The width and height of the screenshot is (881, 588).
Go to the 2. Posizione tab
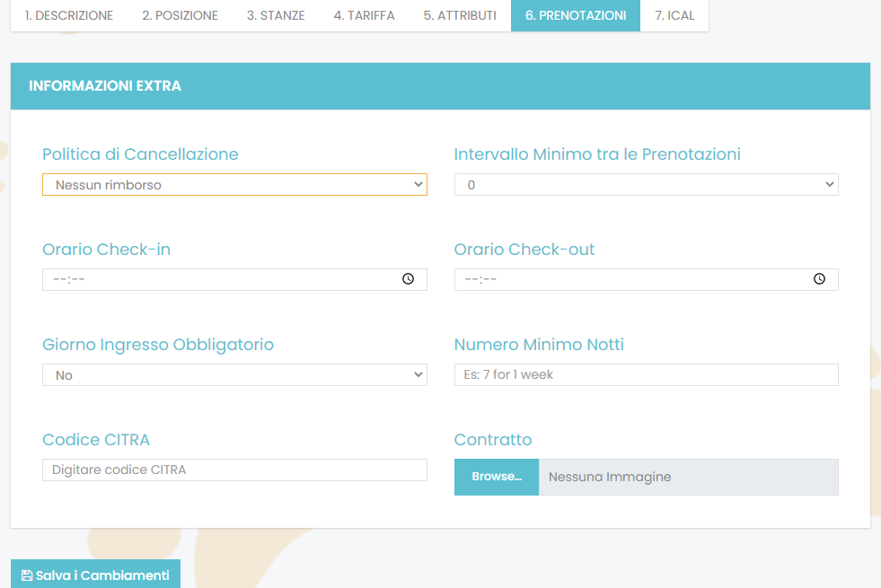[x=180, y=15]
